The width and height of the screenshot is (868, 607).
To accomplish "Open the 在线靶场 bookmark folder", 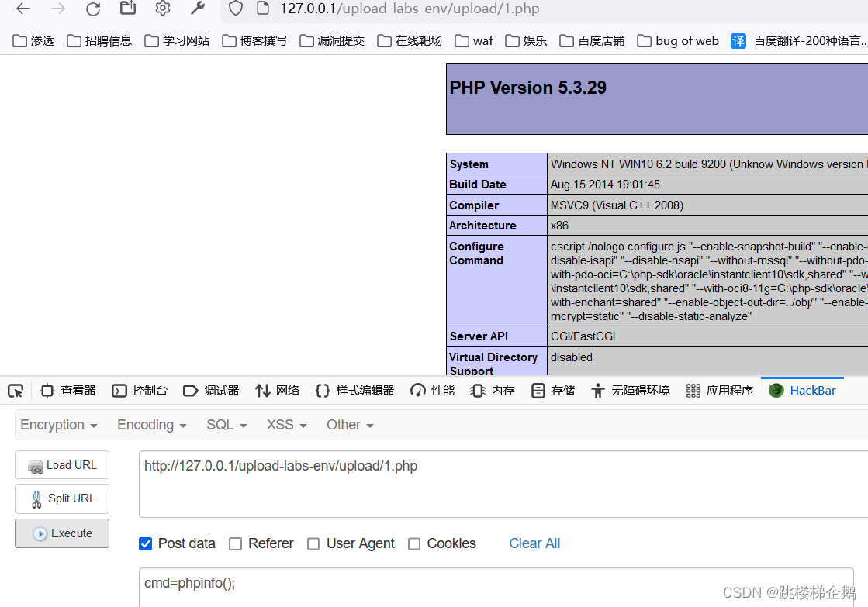I will pyautogui.click(x=409, y=41).
